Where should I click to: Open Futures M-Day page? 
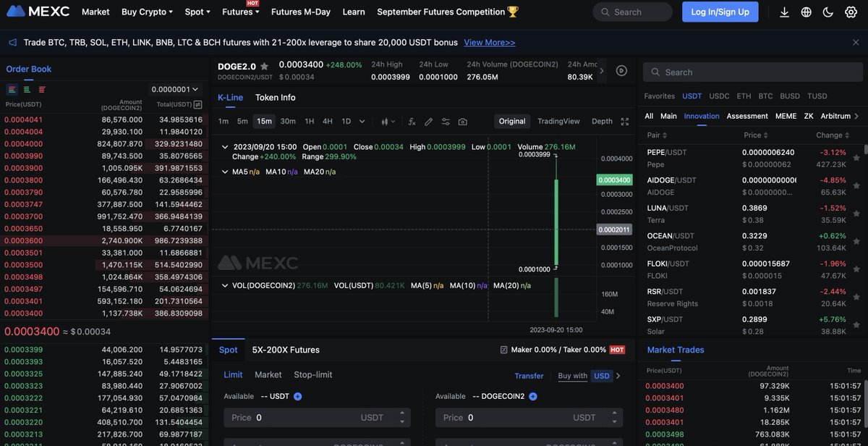(x=302, y=12)
